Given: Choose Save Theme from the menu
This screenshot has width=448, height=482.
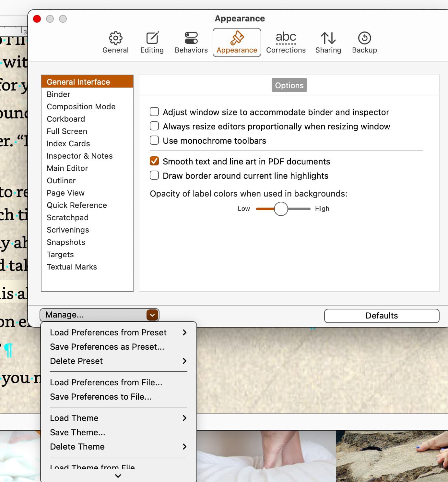Looking at the screenshot, I should [77, 432].
